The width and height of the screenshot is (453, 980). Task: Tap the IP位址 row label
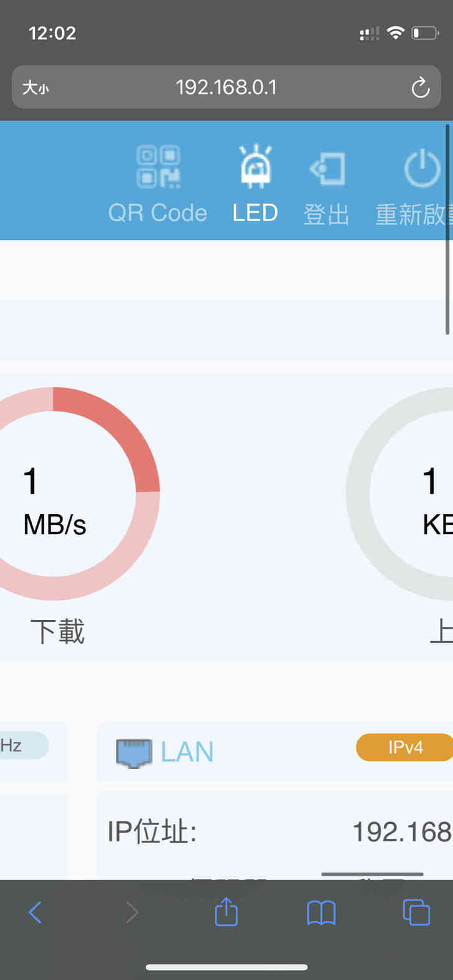point(152,831)
